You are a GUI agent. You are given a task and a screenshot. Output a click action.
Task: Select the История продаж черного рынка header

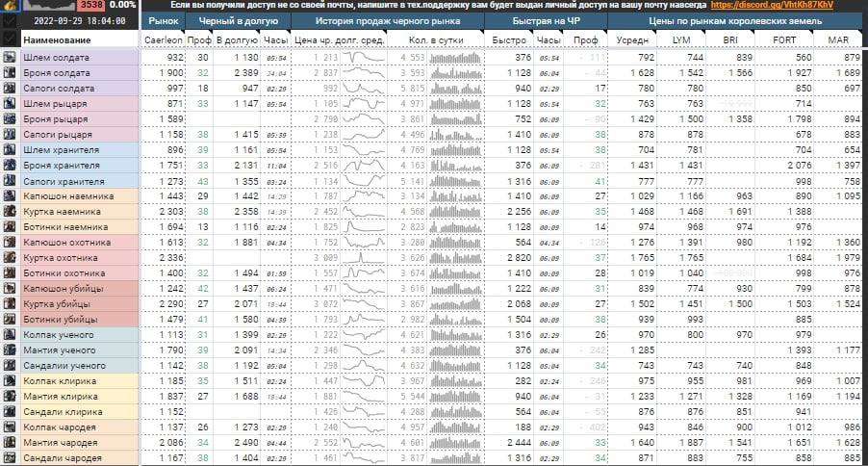click(x=388, y=21)
